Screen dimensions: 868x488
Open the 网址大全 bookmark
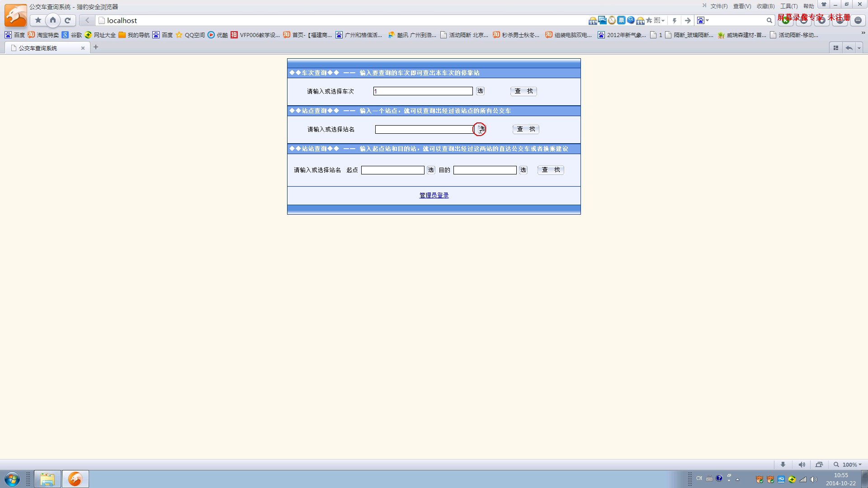[x=100, y=35]
